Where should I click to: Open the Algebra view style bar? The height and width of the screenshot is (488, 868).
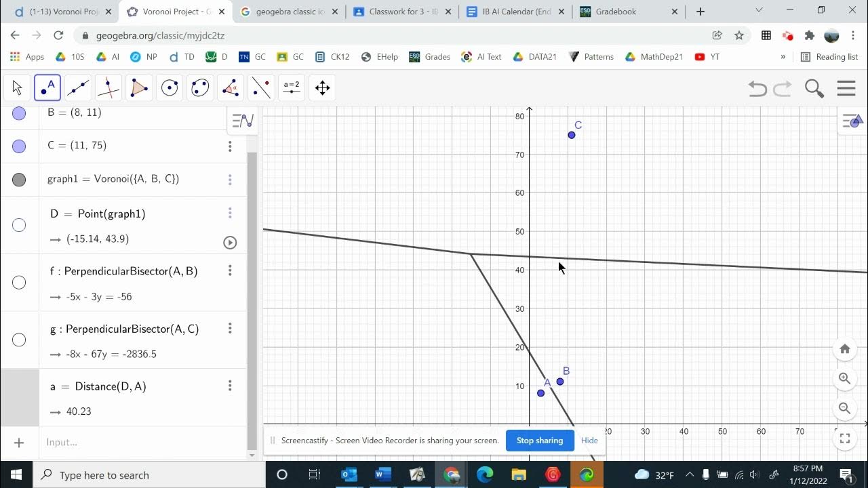pyautogui.click(x=242, y=121)
